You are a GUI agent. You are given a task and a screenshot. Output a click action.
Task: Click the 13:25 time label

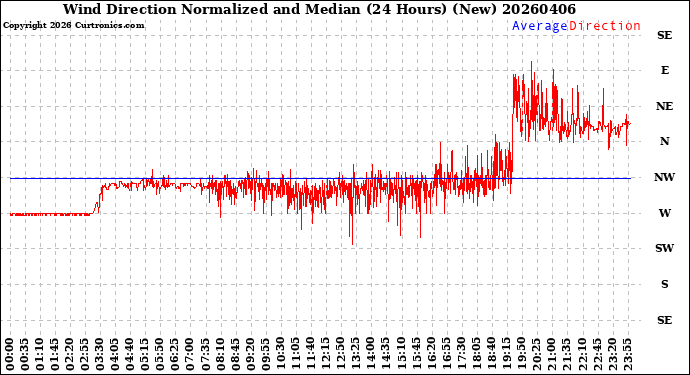pyautogui.click(x=355, y=354)
